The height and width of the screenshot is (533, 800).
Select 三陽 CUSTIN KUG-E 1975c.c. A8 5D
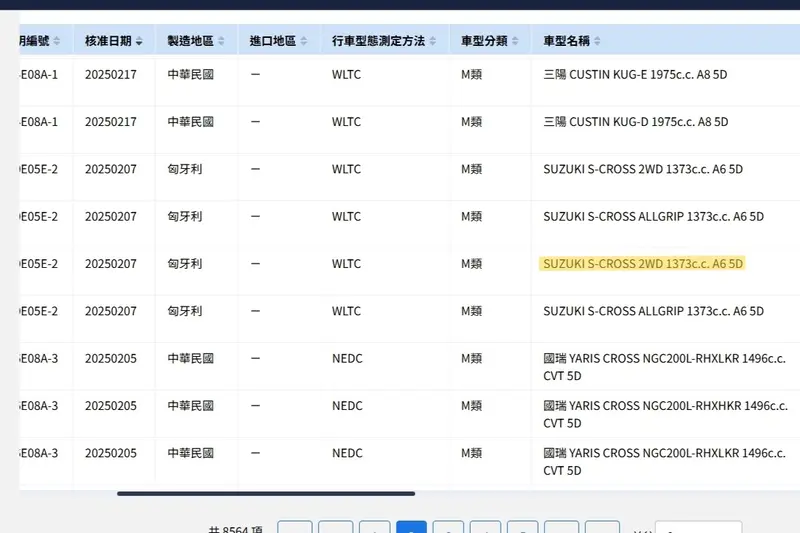tap(635, 74)
